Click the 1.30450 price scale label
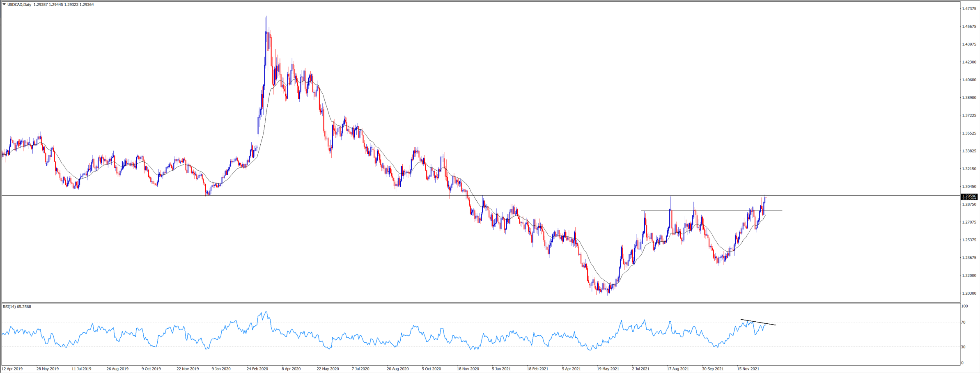 pos(969,187)
